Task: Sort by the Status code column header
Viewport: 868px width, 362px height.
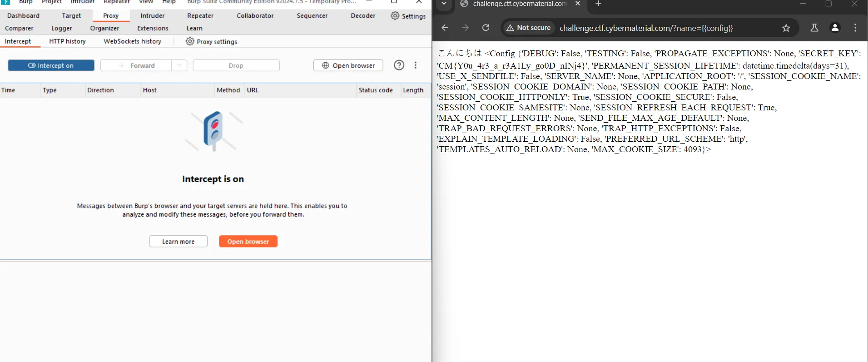Action: coord(376,90)
